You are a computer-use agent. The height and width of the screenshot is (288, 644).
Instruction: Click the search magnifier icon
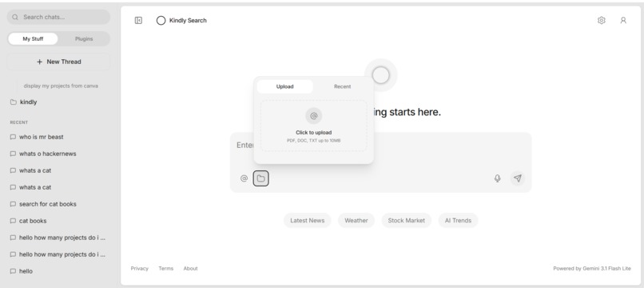pyautogui.click(x=15, y=17)
